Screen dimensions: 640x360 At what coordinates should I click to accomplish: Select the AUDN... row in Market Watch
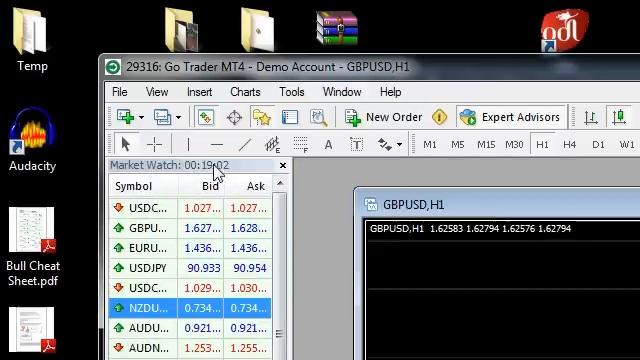click(x=190, y=348)
